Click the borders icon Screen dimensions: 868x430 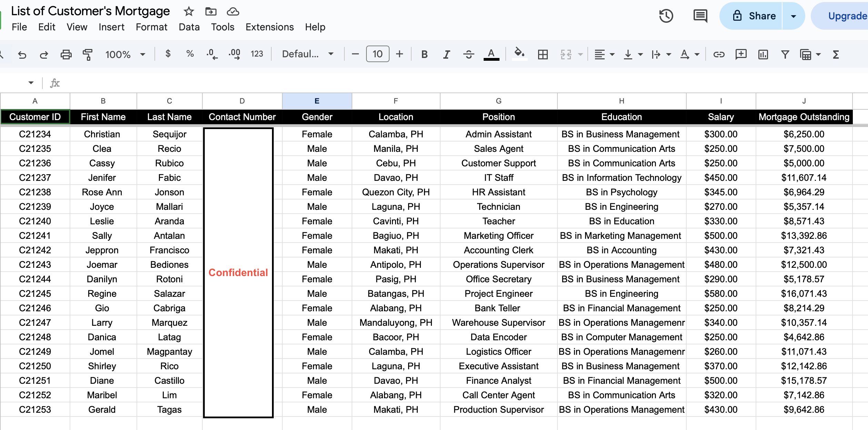[543, 55]
